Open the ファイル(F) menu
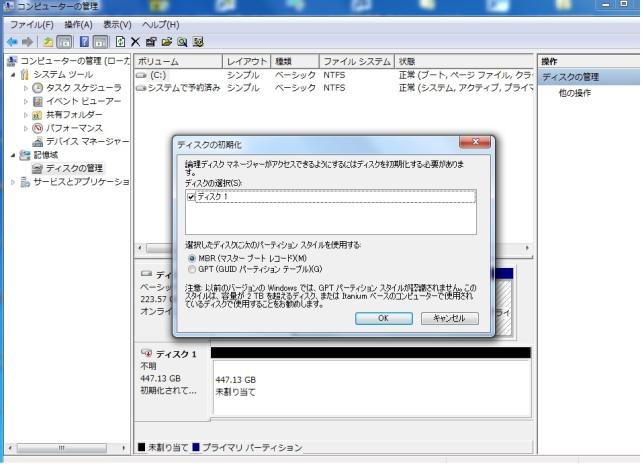Image resolution: width=642 pixels, height=464 pixels. click(x=32, y=25)
